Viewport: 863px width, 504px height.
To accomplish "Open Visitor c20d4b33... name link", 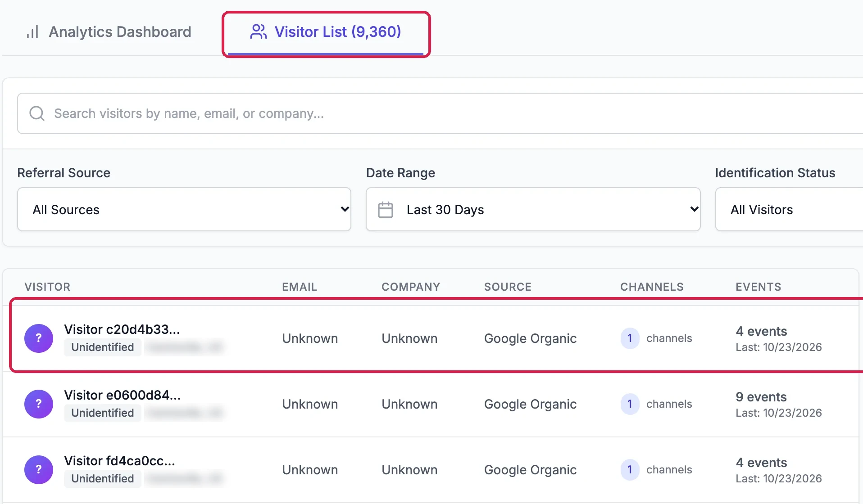I will coord(122,329).
